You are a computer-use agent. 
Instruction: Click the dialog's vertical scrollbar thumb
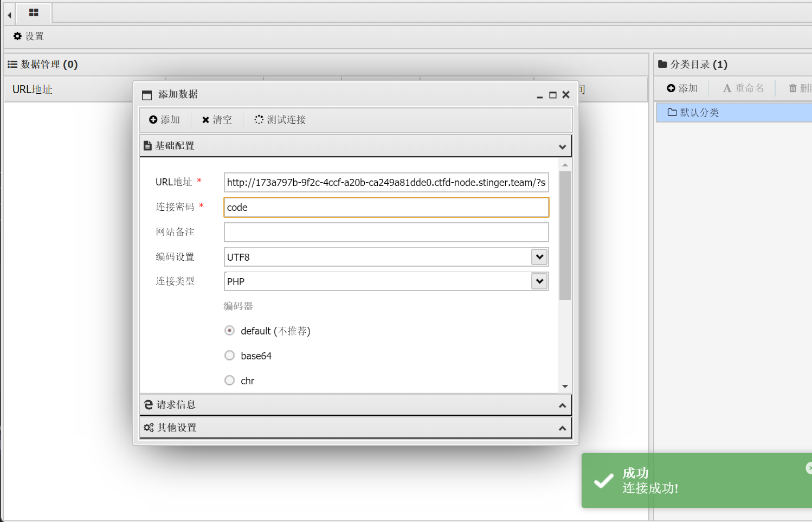coord(565,235)
